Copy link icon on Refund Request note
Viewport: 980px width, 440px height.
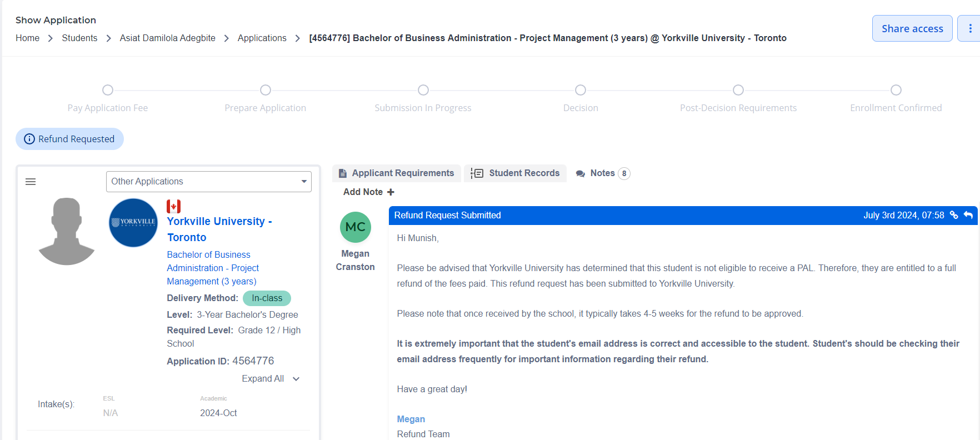coord(954,215)
